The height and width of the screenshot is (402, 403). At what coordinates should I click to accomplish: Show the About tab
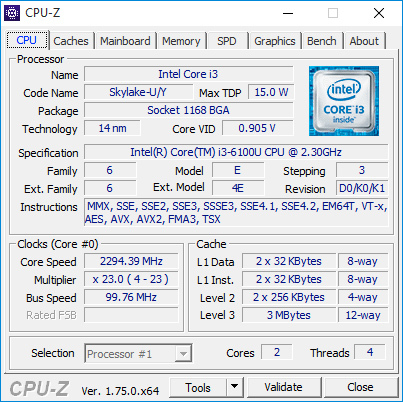[x=364, y=41]
